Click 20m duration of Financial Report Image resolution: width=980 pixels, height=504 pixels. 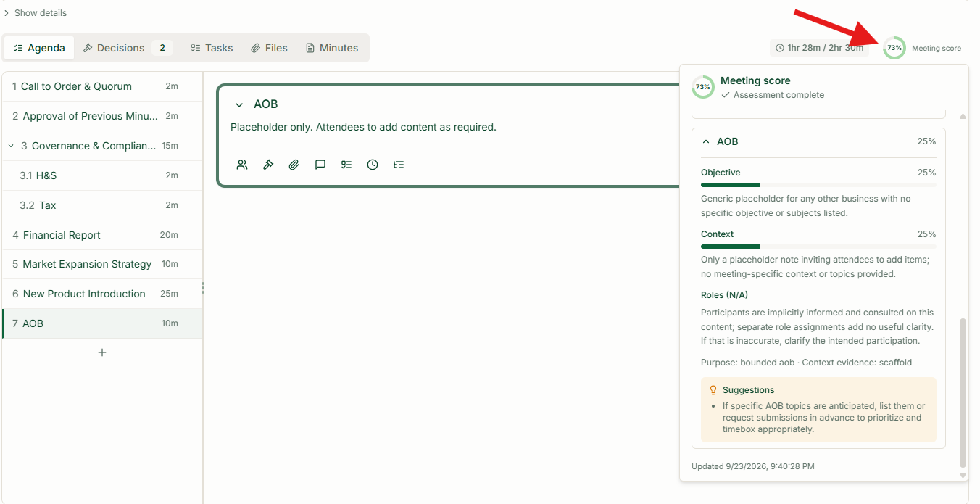pos(169,235)
